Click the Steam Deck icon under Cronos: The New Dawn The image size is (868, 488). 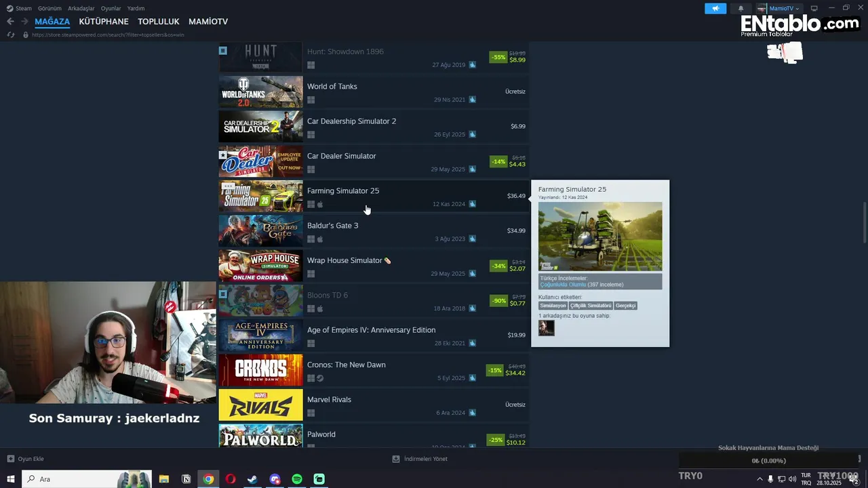(x=320, y=378)
